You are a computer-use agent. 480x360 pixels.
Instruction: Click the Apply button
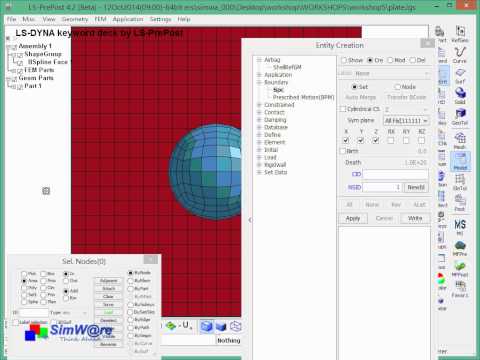pyautogui.click(x=353, y=218)
